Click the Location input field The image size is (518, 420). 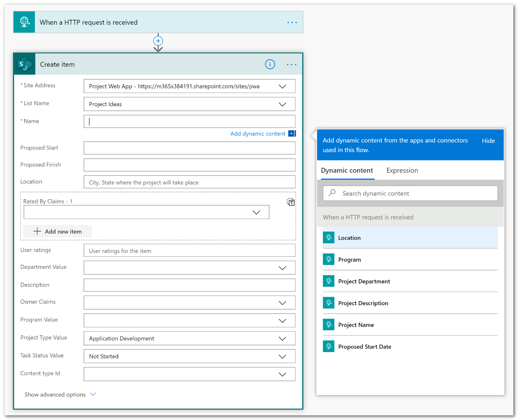[x=190, y=182]
